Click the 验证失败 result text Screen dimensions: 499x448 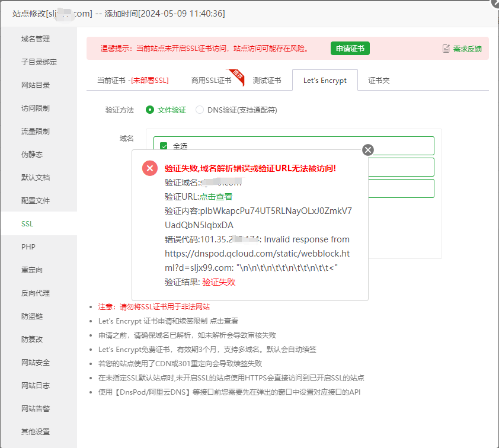pos(219,282)
